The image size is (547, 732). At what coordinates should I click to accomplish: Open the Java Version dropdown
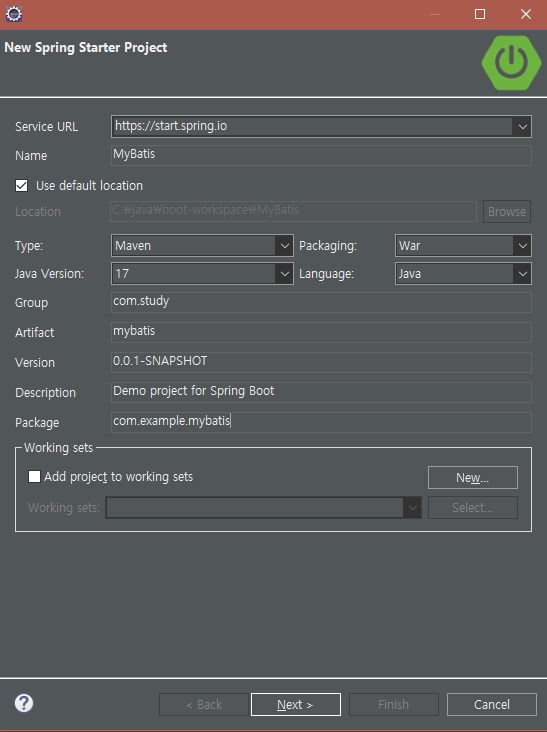[202, 274]
